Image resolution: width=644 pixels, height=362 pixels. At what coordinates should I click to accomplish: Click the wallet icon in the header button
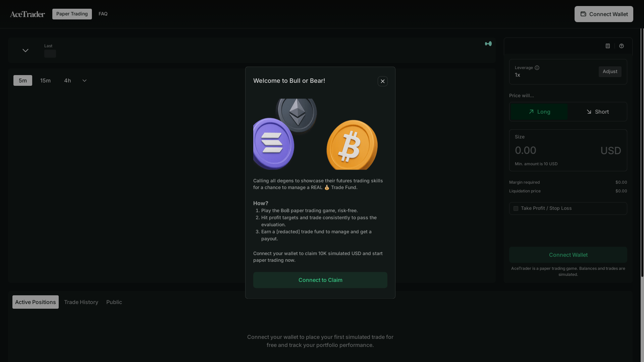pos(583,14)
